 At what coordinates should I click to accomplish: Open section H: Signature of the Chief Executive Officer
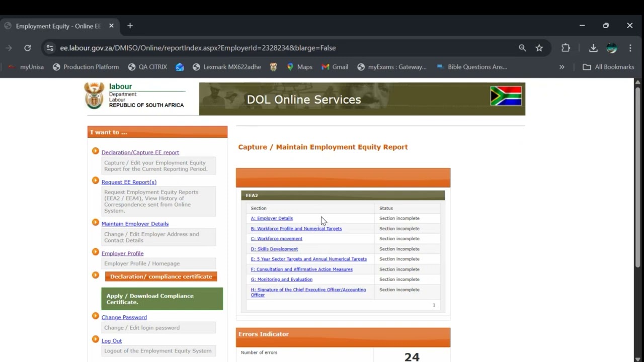click(308, 292)
